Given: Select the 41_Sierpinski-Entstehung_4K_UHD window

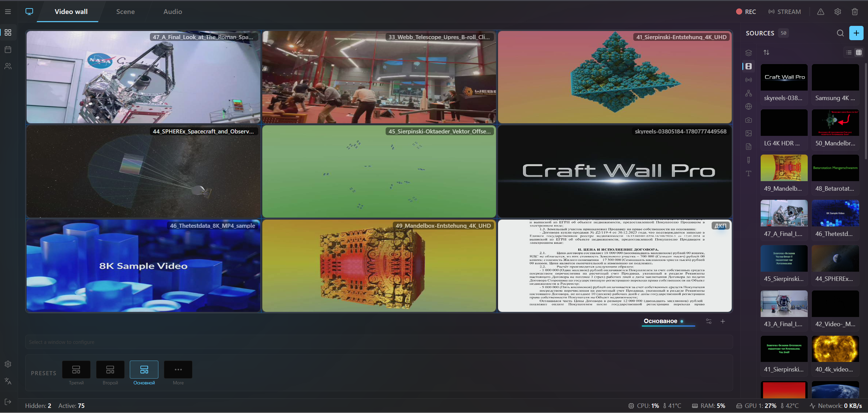Looking at the screenshot, I should tap(615, 77).
